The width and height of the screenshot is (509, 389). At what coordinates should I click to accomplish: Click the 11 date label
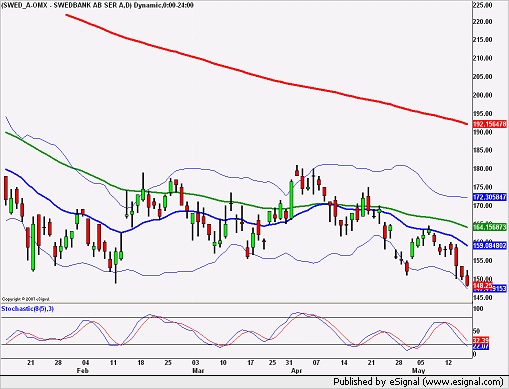tap(113, 363)
